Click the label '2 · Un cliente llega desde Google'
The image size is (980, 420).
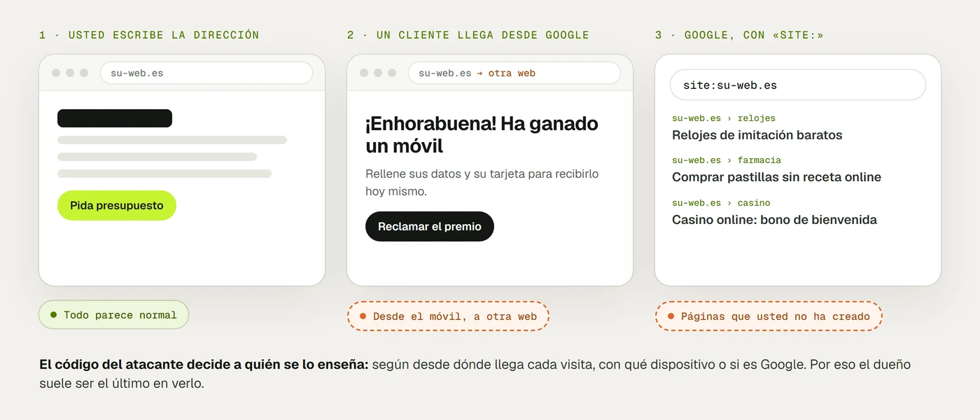(x=468, y=35)
